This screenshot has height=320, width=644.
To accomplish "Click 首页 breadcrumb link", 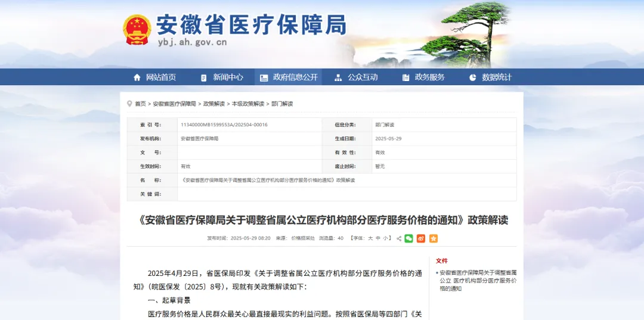I will click(141, 104).
